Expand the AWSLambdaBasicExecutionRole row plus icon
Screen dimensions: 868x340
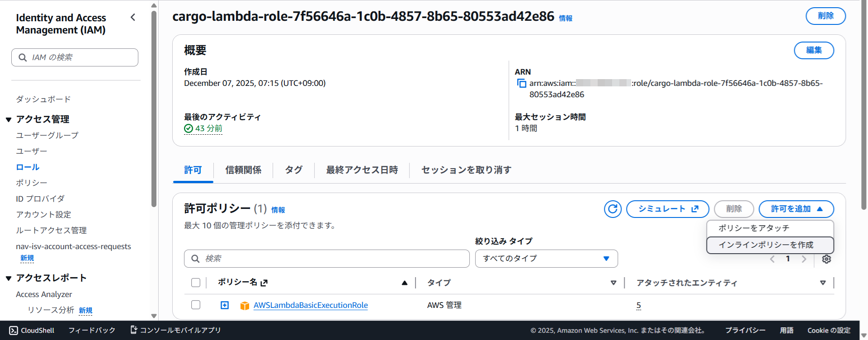pos(225,305)
